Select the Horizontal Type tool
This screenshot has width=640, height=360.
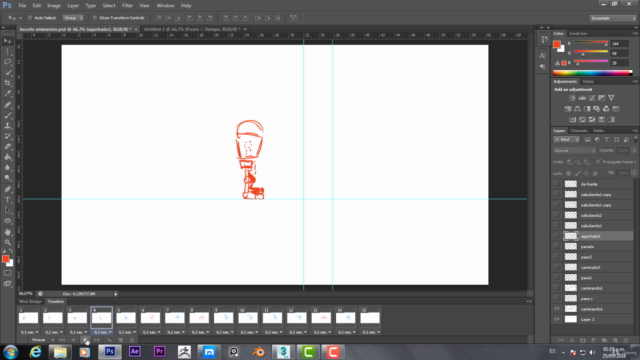click(7, 200)
